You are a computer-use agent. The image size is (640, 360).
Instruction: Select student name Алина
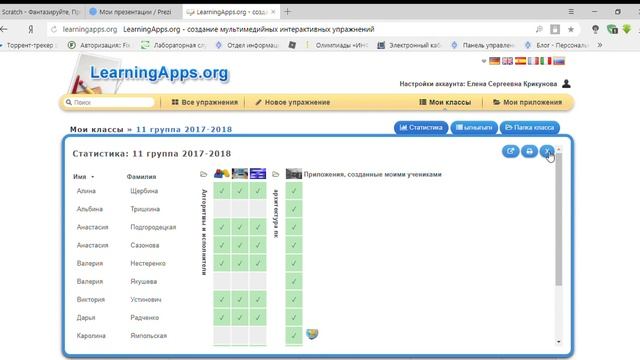[86, 191]
